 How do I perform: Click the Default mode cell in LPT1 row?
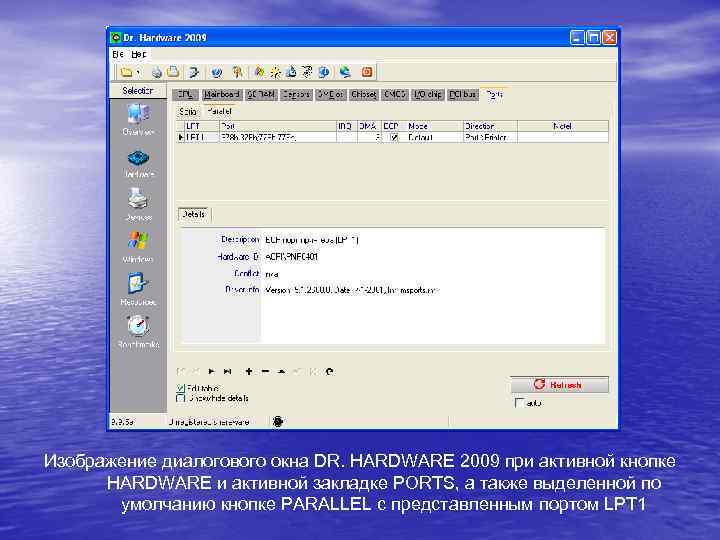[x=434, y=137]
